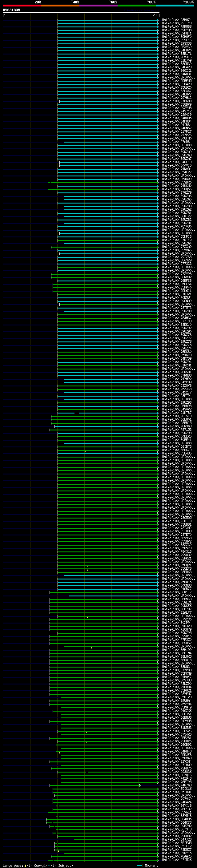This screenshot has height=868, width=197.
Task: Click the =50char. scale legend
Action: coord(147,866)
